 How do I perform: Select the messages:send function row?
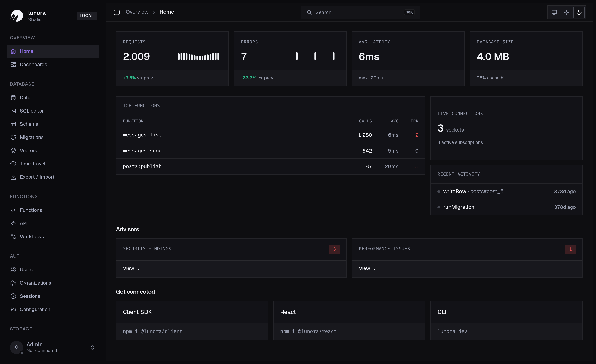(x=271, y=151)
